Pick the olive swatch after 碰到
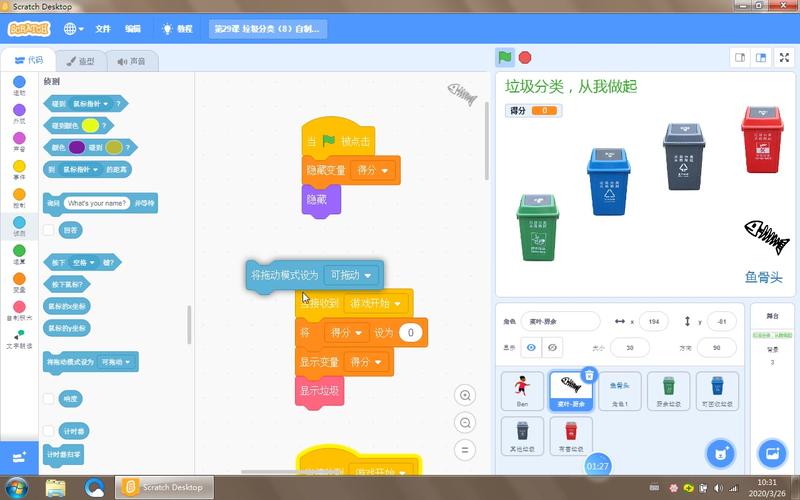 [x=114, y=147]
